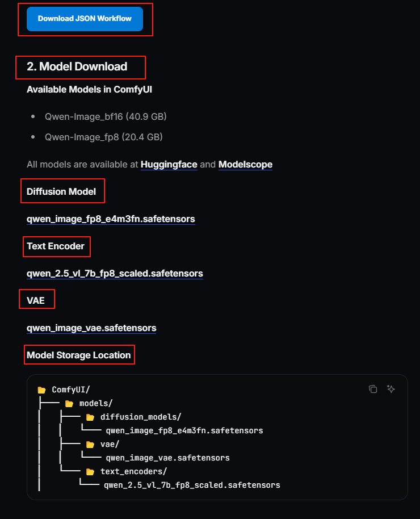Click 'text_encoders/' text in the tree
420x519 pixels.
coord(134,471)
